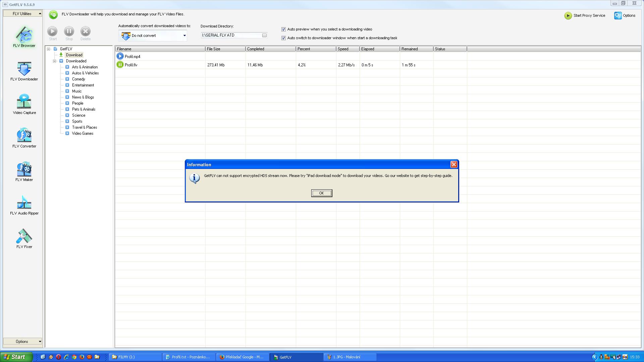Close the Information dialog with the X
Image resolution: width=644 pixels, height=362 pixels.
454,165
